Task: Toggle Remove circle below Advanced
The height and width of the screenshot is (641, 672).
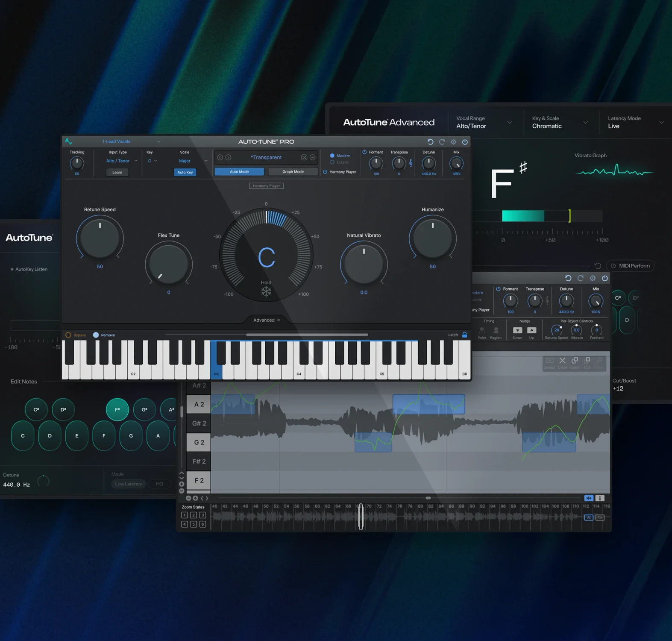Action: pyautogui.click(x=96, y=335)
